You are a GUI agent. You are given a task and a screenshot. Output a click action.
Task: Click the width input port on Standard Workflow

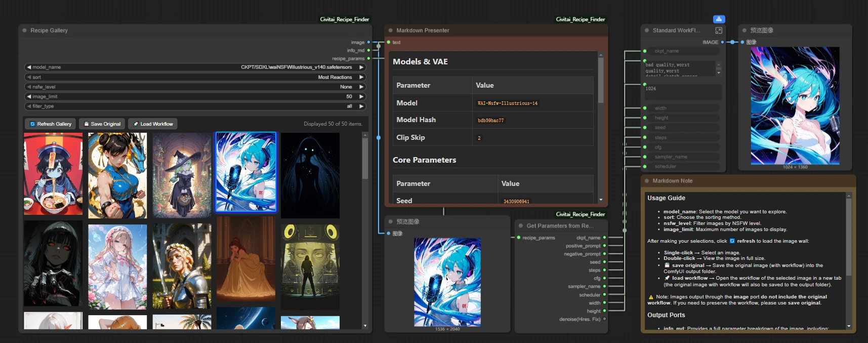(x=645, y=108)
